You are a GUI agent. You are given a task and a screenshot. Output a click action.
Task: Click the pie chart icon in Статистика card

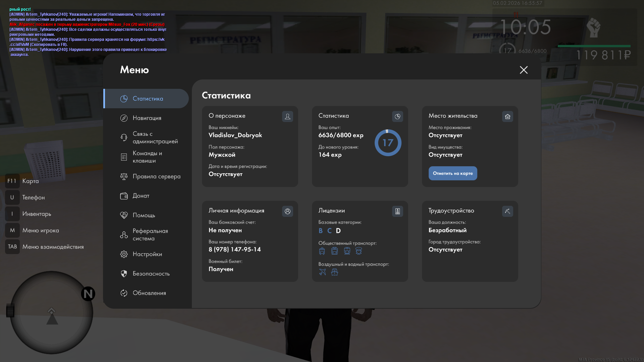click(397, 116)
